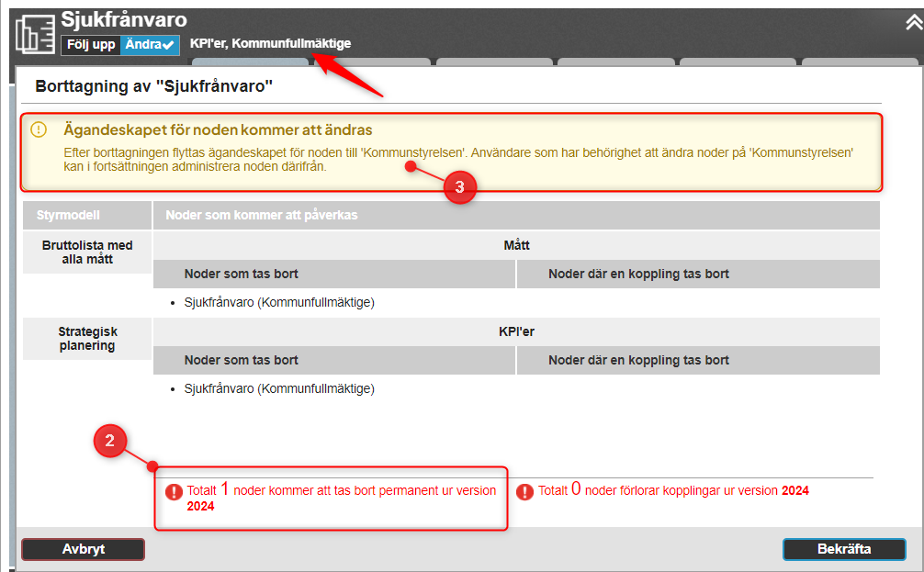
Task: Click the Styrmodell column header
Action: click(x=68, y=215)
